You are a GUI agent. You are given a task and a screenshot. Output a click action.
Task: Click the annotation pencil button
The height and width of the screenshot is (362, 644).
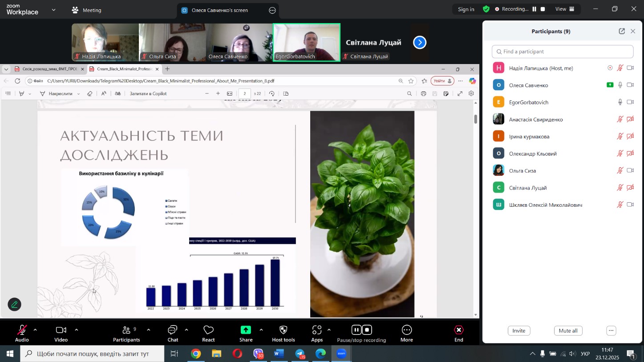(15, 305)
